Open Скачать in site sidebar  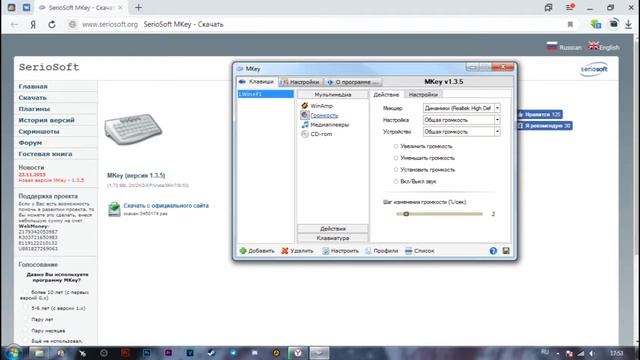33,98
